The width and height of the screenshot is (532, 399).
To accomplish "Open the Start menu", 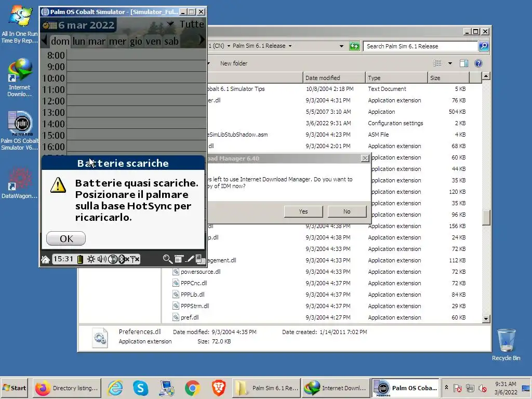I will click(15, 388).
